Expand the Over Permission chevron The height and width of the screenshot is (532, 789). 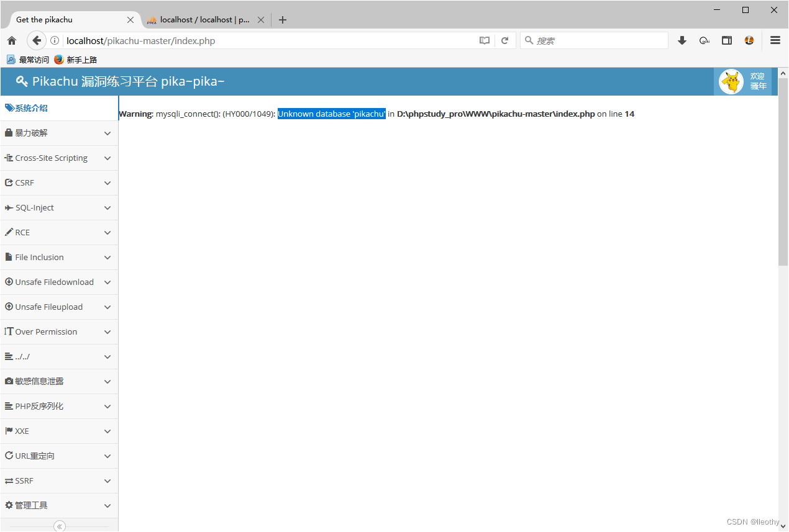[x=107, y=332]
